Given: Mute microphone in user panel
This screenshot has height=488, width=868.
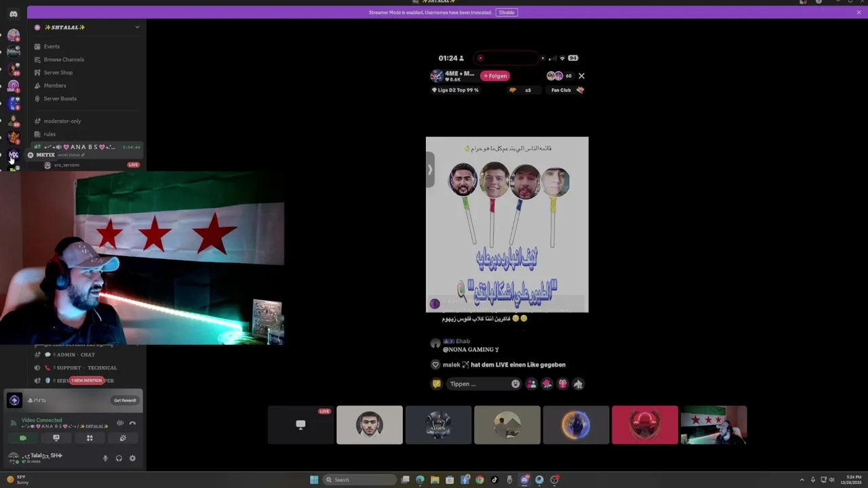Looking at the screenshot, I should tap(105, 458).
